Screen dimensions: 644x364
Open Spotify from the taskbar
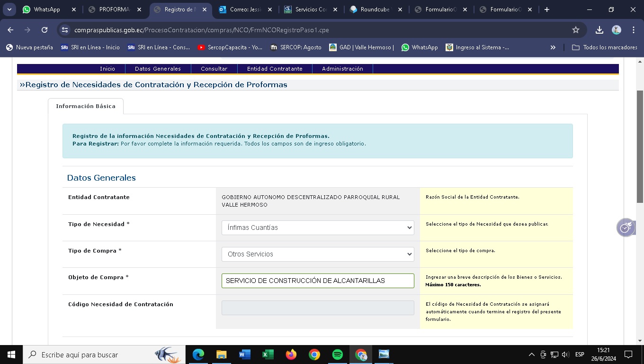click(x=338, y=355)
